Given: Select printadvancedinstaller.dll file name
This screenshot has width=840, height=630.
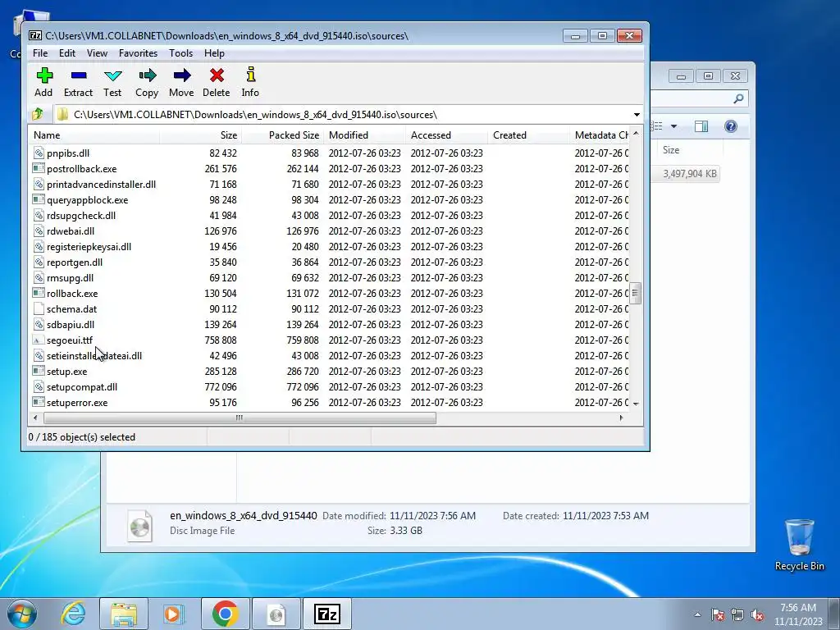Looking at the screenshot, I should [x=101, y=185].
